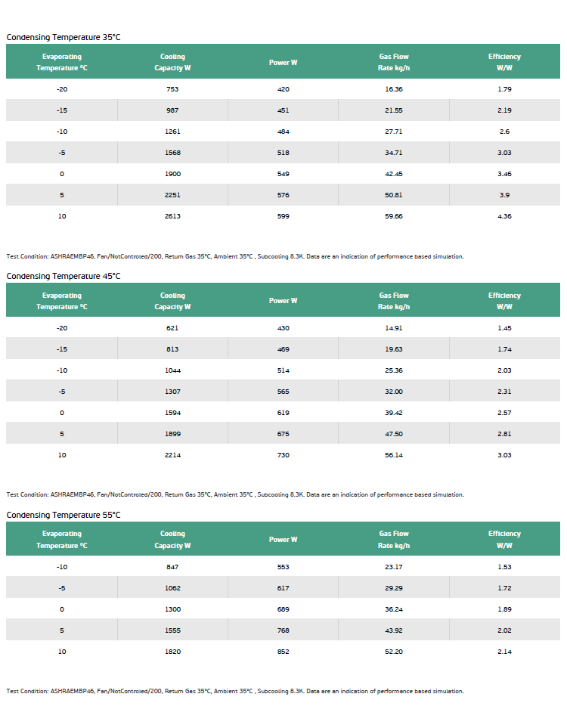Select test condition note below 55°C table
This screenshot has height=728, width=567.
[x=235, y=691]
